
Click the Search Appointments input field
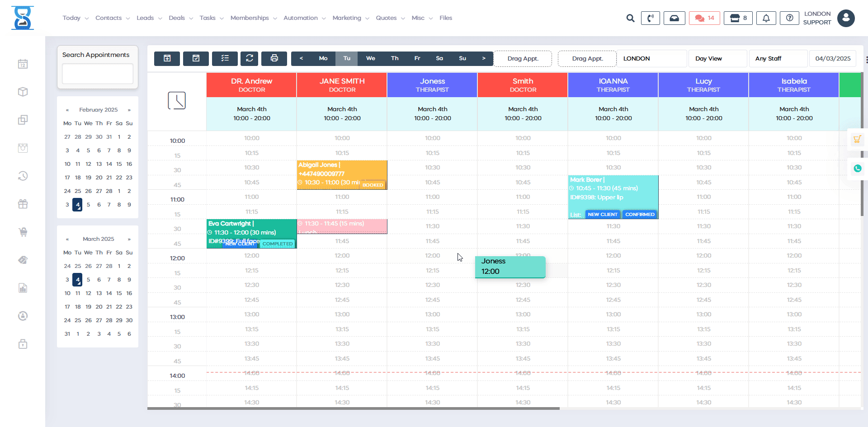pos(97,73)
